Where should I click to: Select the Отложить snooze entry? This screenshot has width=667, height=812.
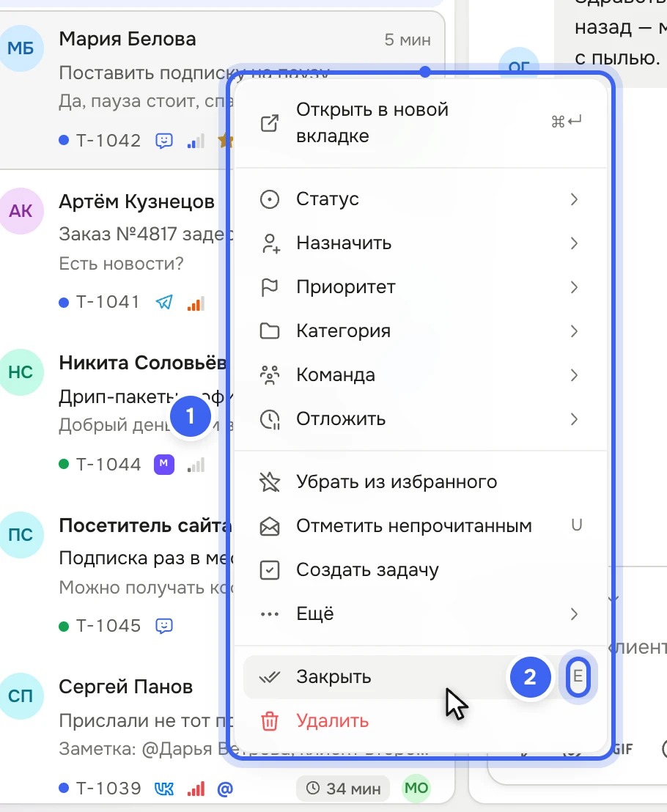(x=421, y=419)
